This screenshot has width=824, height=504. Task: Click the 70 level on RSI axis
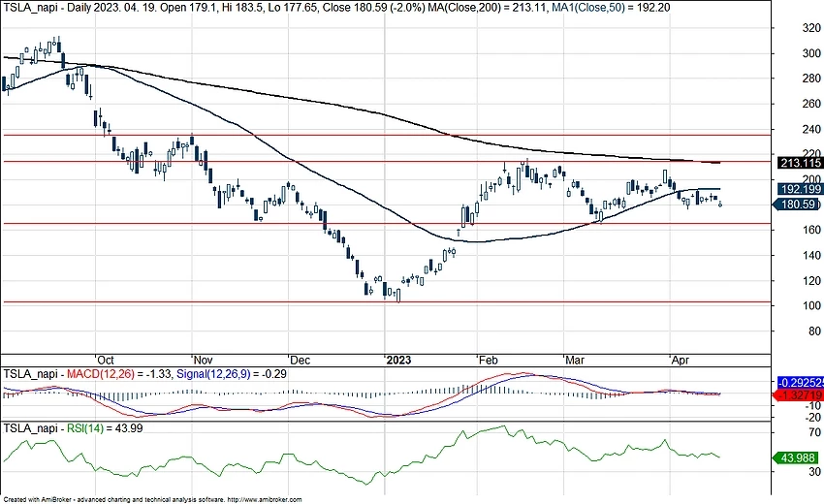pyautogui.click(x=814, y=432)
